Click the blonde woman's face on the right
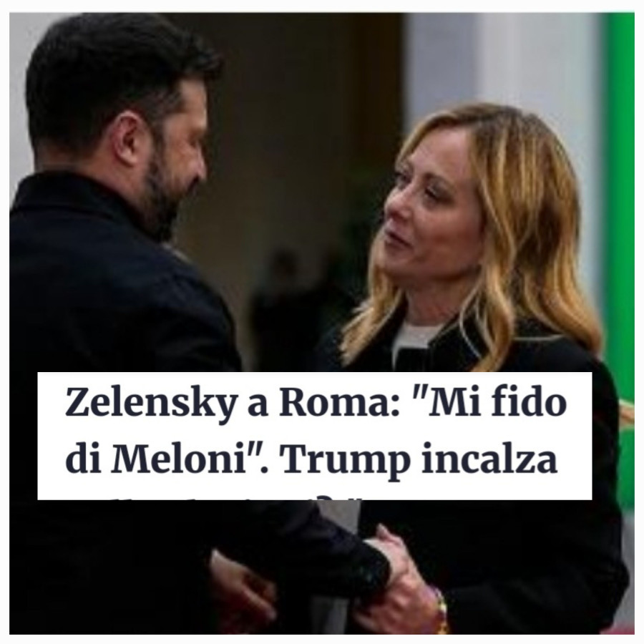This screenshot has height=644, width=644. pyautogui.click(x=427, y=205)
